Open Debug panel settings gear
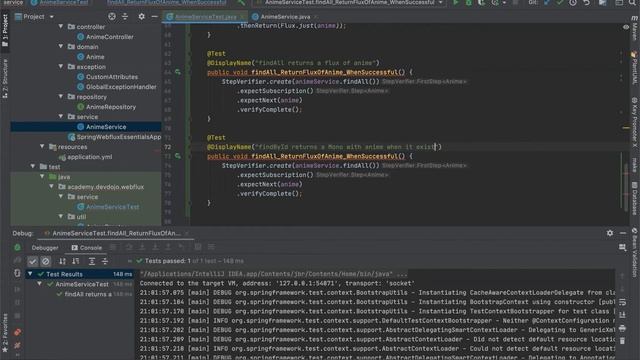The height and width of the screenshot is (360, 640). coord(609,233)
